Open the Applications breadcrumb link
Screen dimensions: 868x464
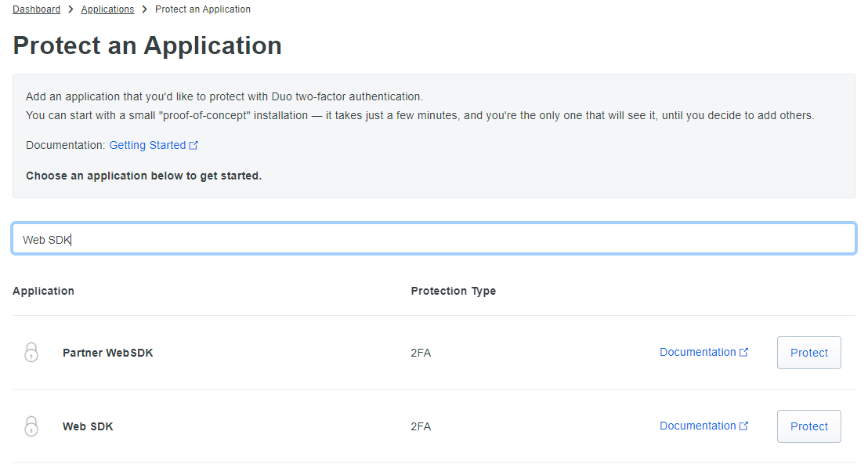coord(107,9)
